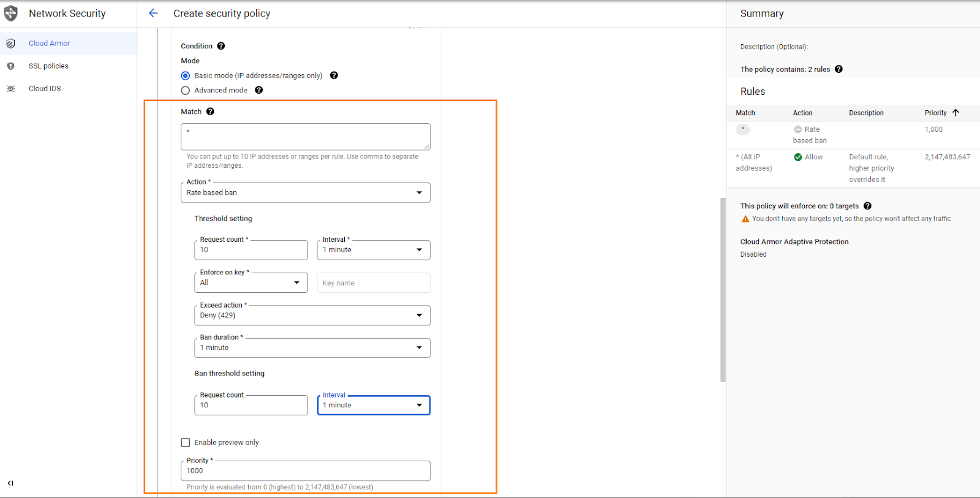The width and height of the screenshot is (980, 498).
Task: Click the 'Default rule, higher priority overrides it' description
Action: [872, 168]
